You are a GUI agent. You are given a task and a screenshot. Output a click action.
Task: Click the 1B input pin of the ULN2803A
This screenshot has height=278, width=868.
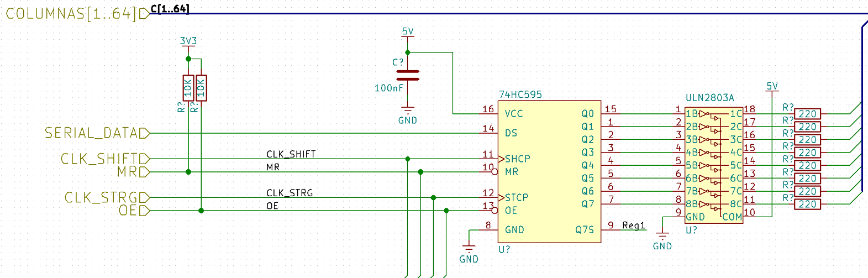pyautogui.click(x=692, y=114)
